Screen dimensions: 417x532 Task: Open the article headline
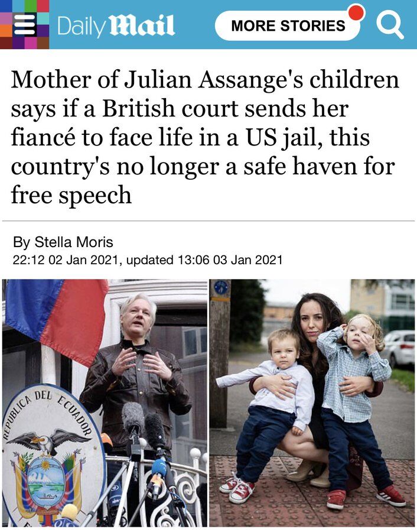point(205,137)
